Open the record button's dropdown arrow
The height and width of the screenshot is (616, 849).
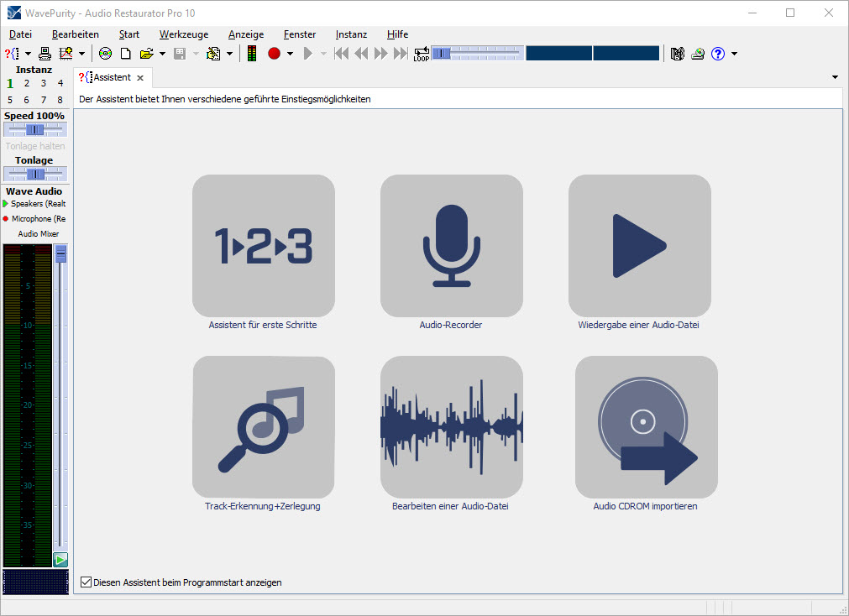click(291, 54)
